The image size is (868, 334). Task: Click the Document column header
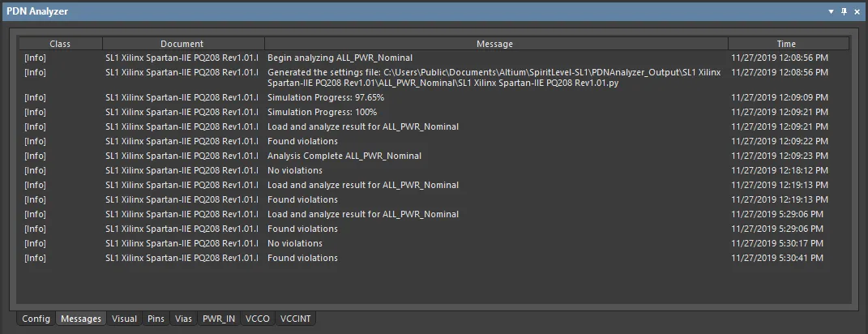point(182,44)
